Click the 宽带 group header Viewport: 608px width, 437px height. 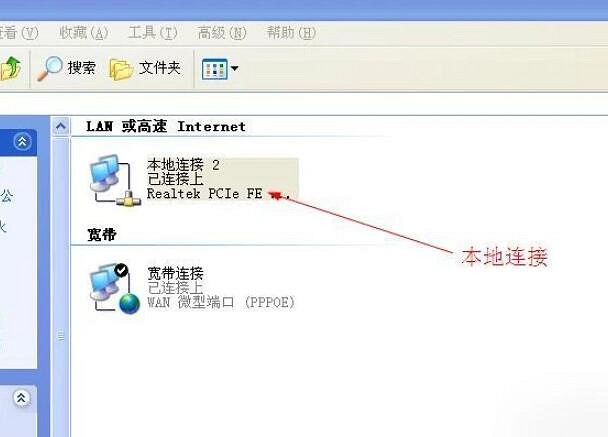(x=102, y=235)
